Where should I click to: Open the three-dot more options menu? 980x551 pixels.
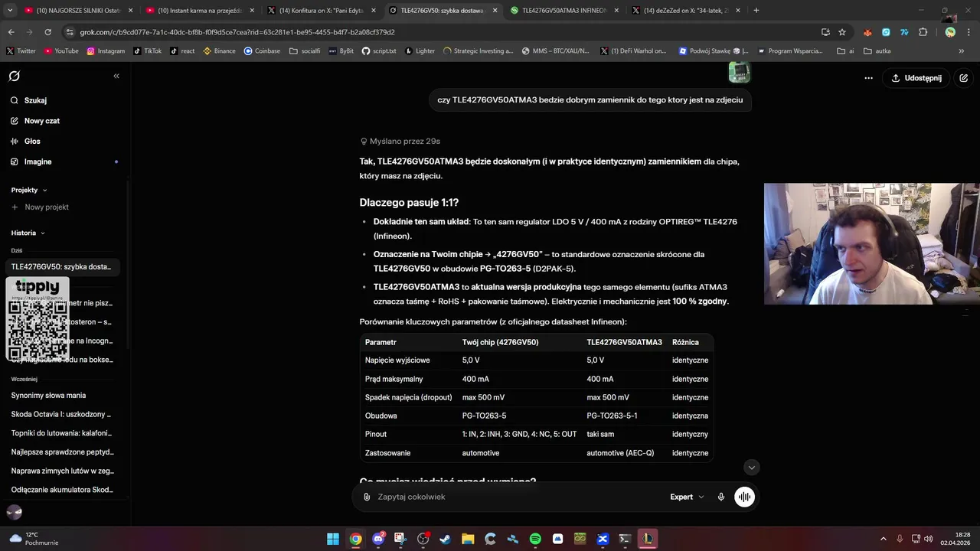coord(868,78)
